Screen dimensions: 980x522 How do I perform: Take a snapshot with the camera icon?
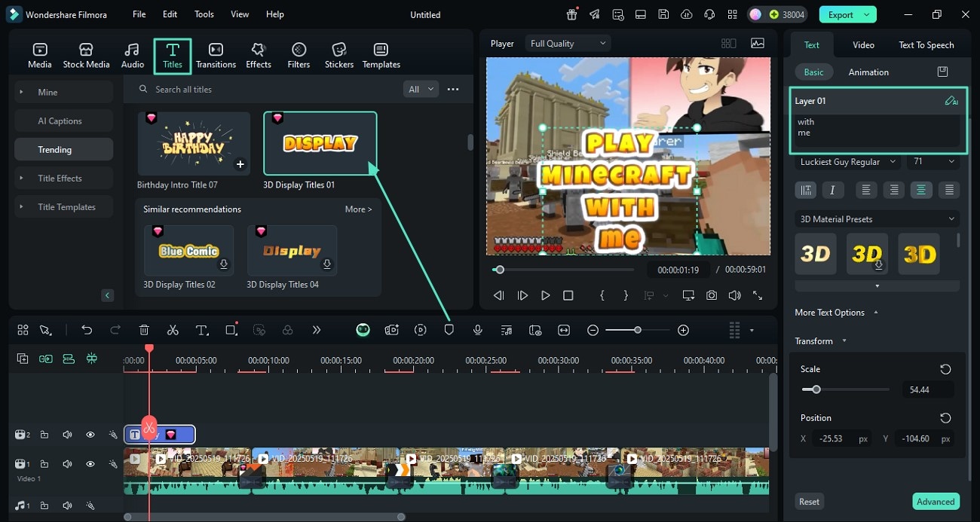[x=712, y=296]
